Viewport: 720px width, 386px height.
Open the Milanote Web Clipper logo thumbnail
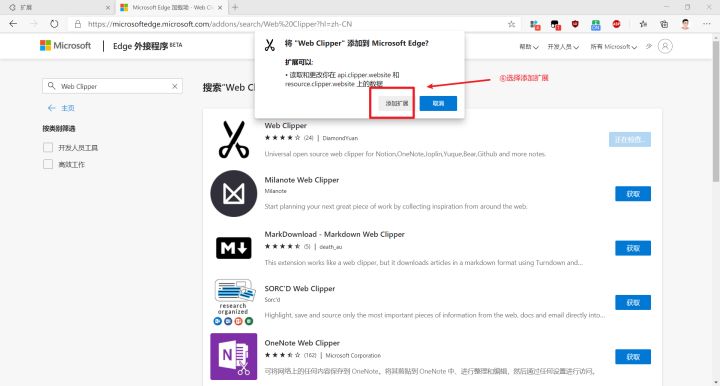click(234, 193)
